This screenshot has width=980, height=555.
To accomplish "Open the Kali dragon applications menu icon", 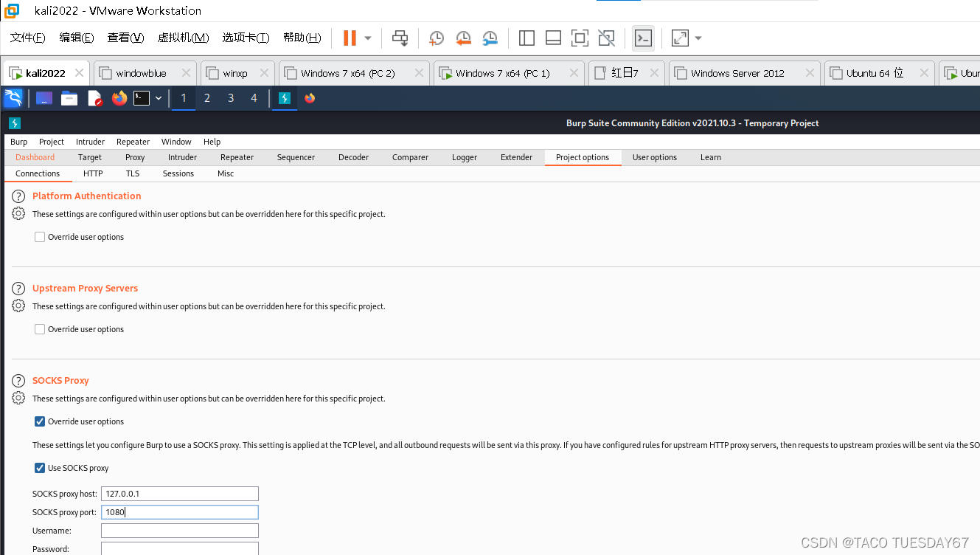I will (x=13, y=98).
